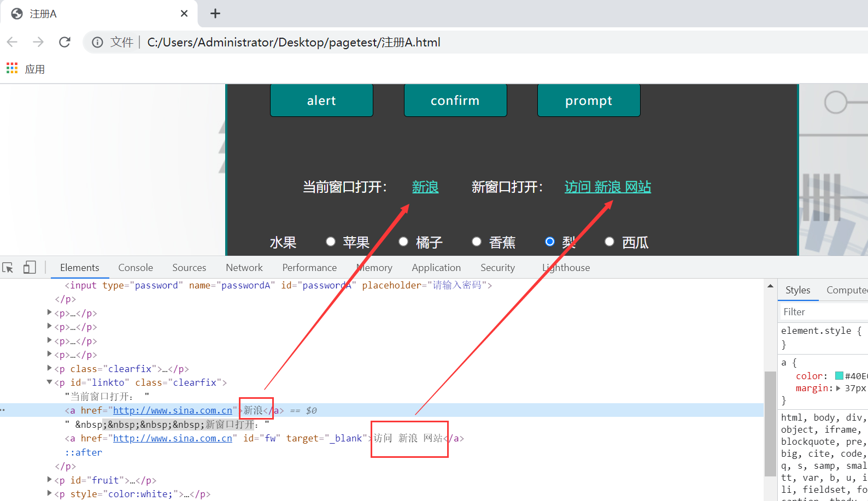Activate the DevTools inspect element picker
The height and width of the screenshot is (501, 868).
pos(8,268)
